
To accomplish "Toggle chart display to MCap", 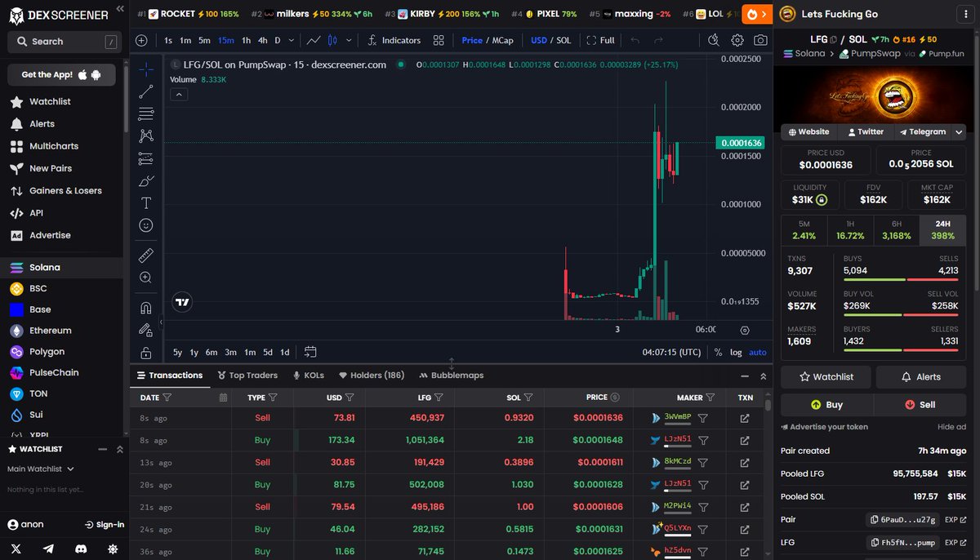I will (x=502, y=40).
